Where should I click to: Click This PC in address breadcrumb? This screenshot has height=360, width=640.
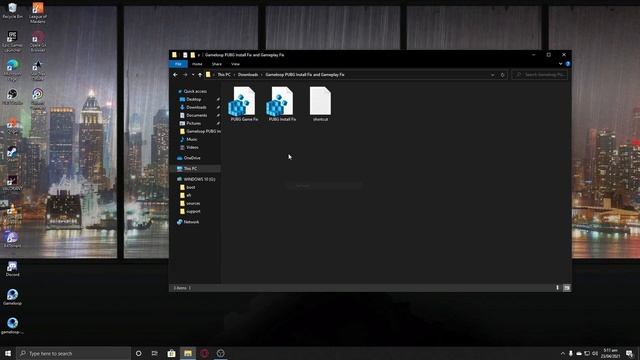[224, 75]
